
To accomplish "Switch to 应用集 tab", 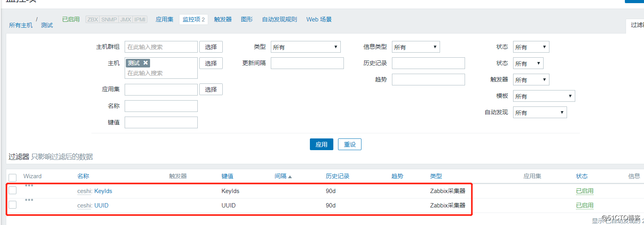I will [x=165, y=19].
